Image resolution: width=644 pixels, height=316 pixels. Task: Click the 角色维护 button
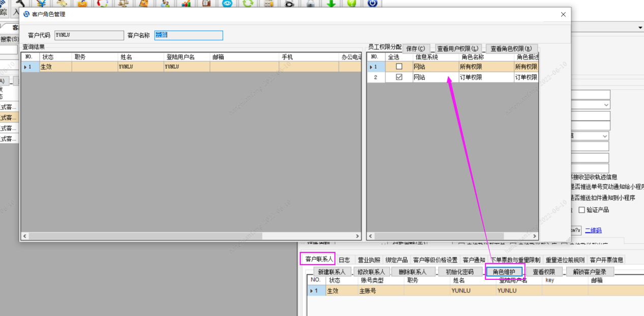[x=504, y=272]
